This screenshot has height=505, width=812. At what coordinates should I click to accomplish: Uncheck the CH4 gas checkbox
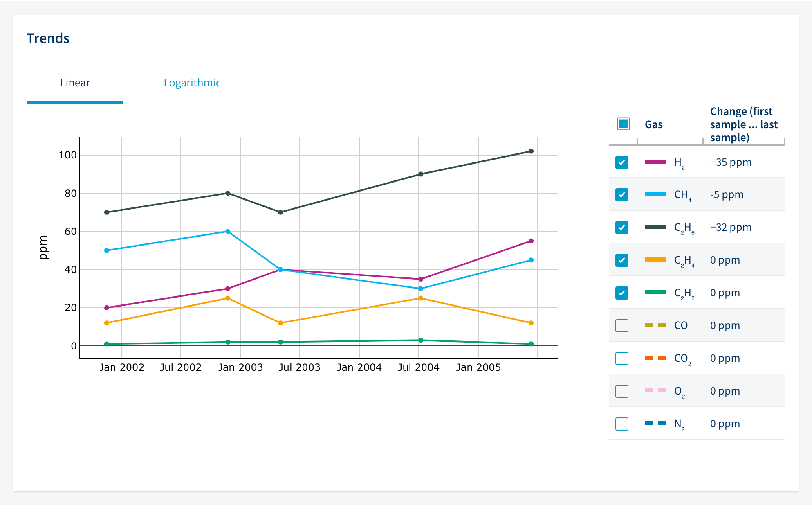(621, 195)
